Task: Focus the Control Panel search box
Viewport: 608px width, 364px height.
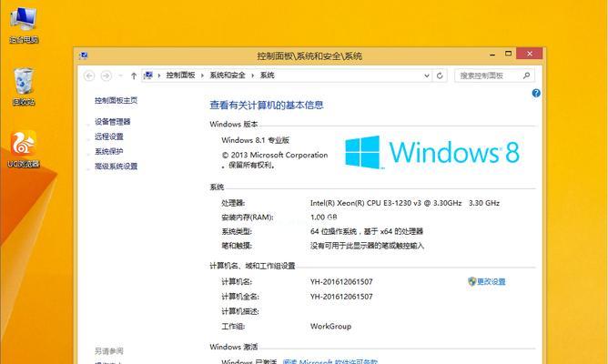Action: [x=494, y=76]
